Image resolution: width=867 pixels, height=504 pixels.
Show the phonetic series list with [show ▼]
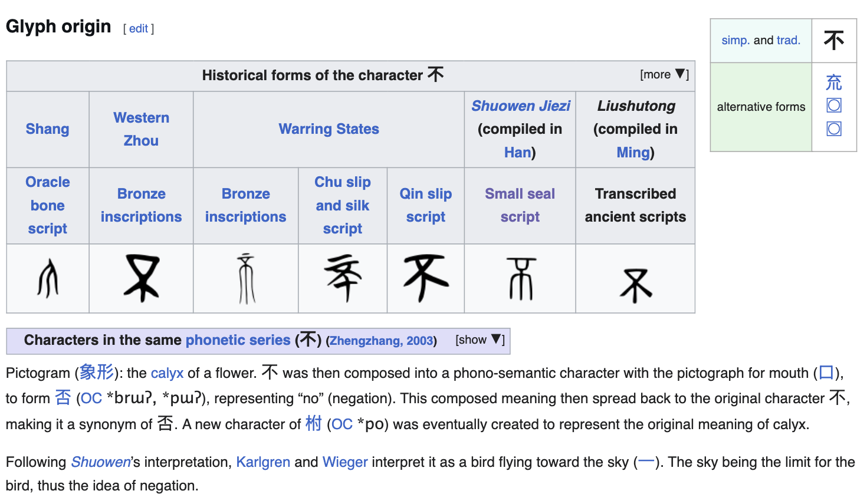(480, 340)
